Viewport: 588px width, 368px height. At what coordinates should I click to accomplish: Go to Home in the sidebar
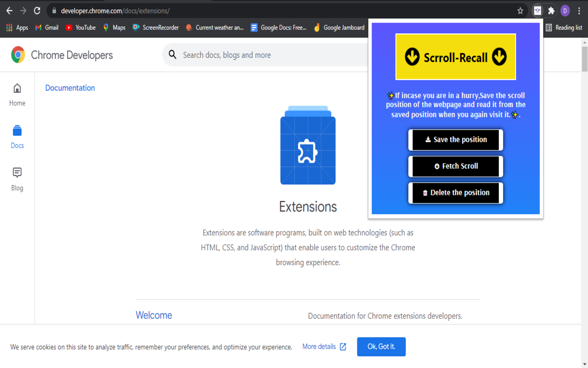tap(17, 95)
